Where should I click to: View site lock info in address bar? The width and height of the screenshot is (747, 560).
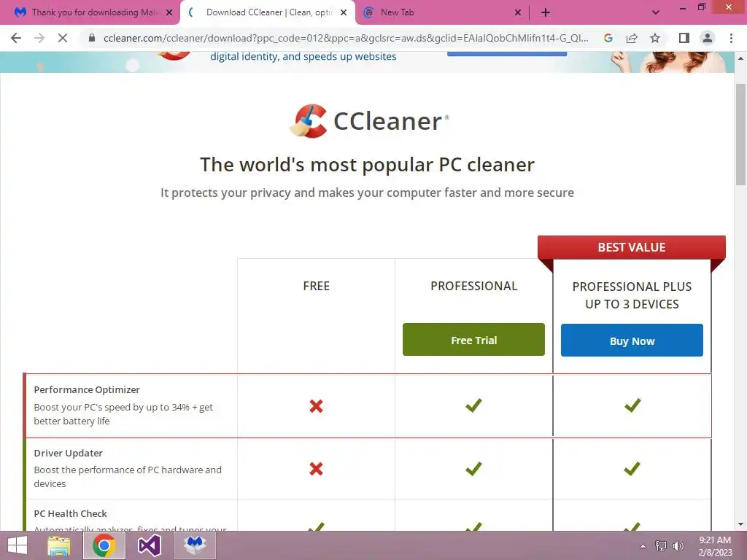(92, 38)
